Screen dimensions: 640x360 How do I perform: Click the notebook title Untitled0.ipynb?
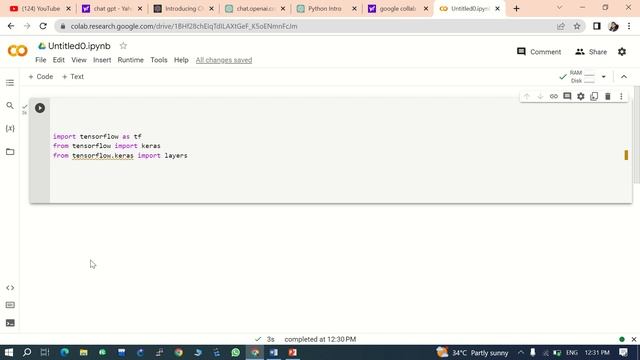click(x=79, y=46)
